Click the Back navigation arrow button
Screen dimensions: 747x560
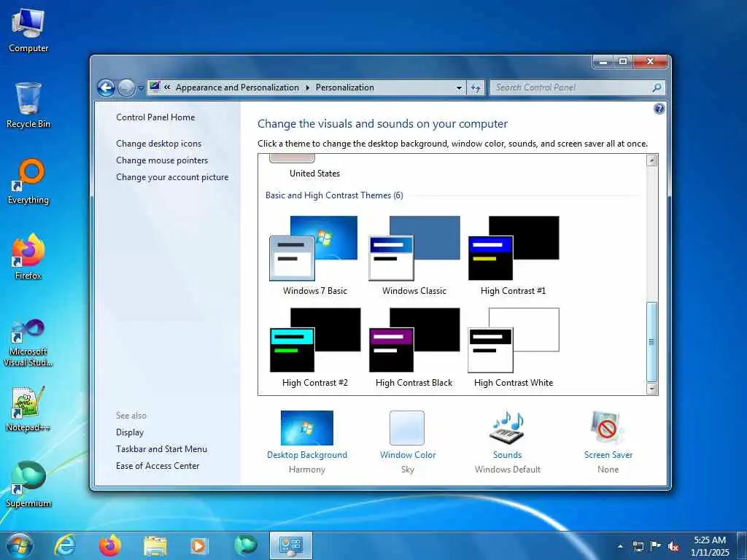pos(106,87)
